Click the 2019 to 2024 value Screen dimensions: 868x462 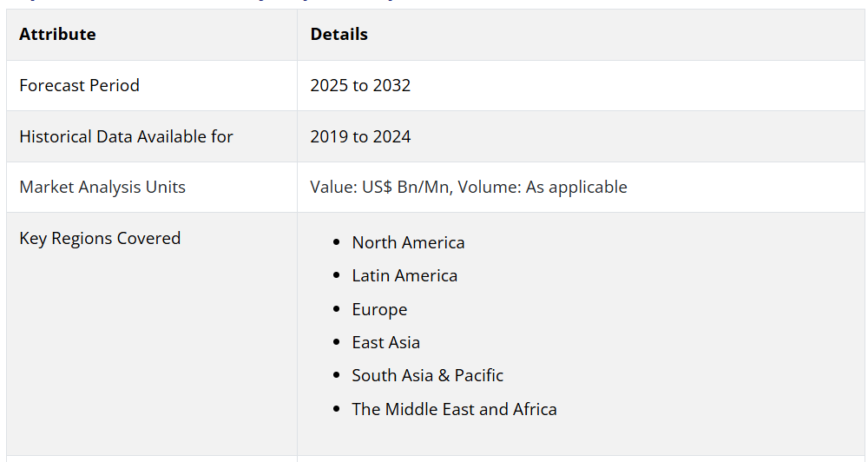(360, 136)
